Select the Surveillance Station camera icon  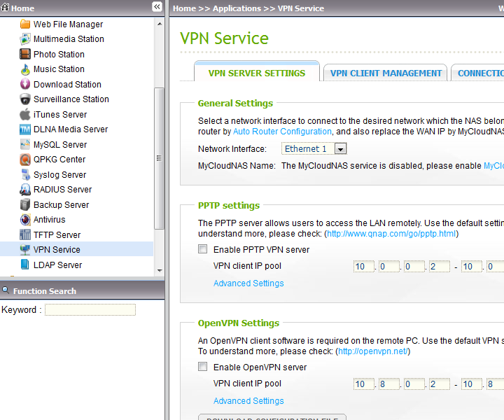click(25, 99)
